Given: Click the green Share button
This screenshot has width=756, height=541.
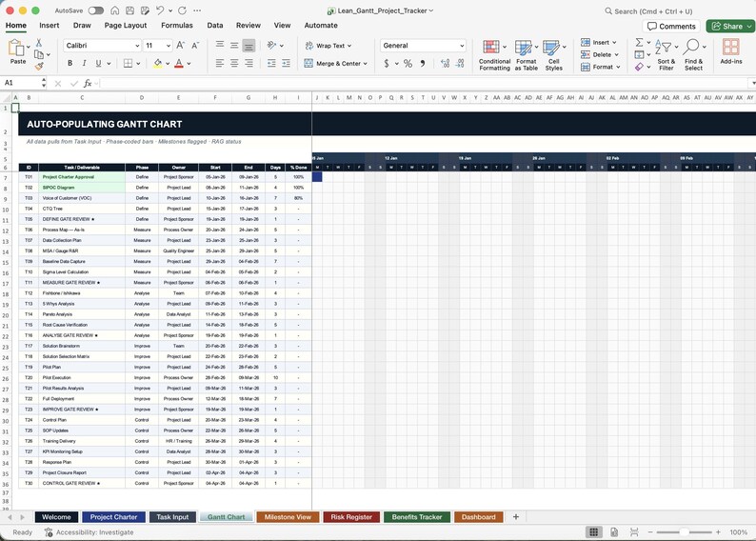Looking at the screenshot, I should coord(730,26).
